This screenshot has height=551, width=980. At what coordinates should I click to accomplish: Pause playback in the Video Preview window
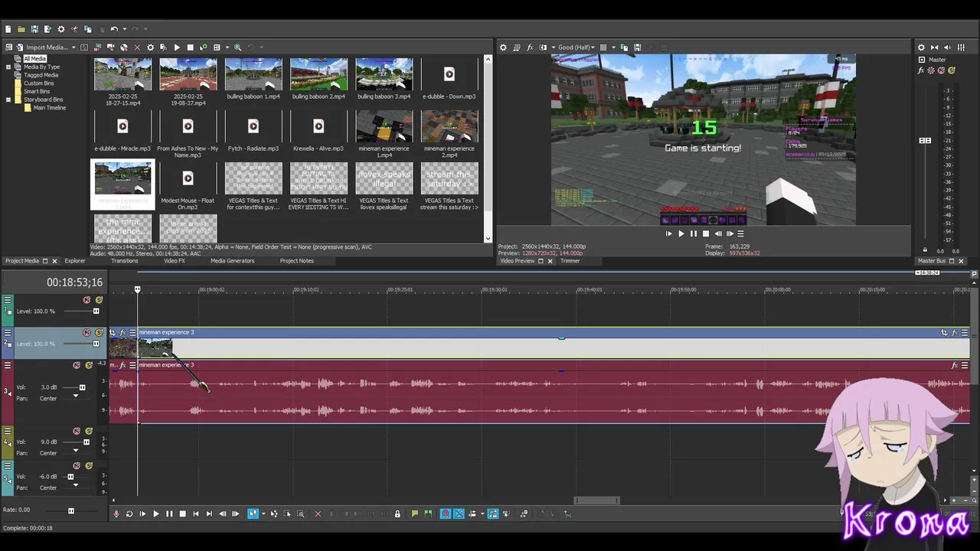(694, 234)
